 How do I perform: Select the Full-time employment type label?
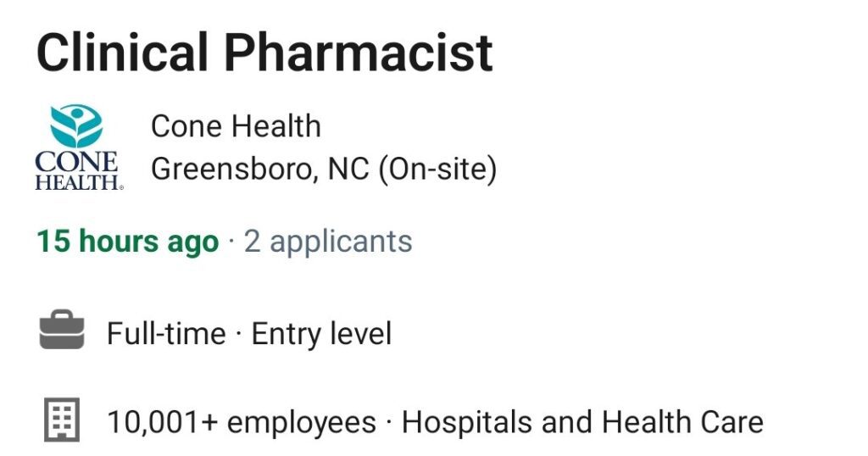[x=166, y=334]
